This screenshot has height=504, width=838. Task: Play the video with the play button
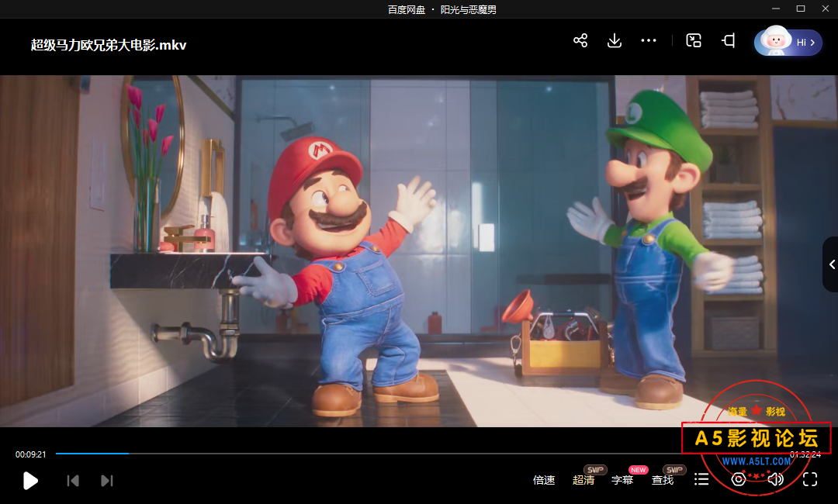pyautogui.click(x=30, y=481)
